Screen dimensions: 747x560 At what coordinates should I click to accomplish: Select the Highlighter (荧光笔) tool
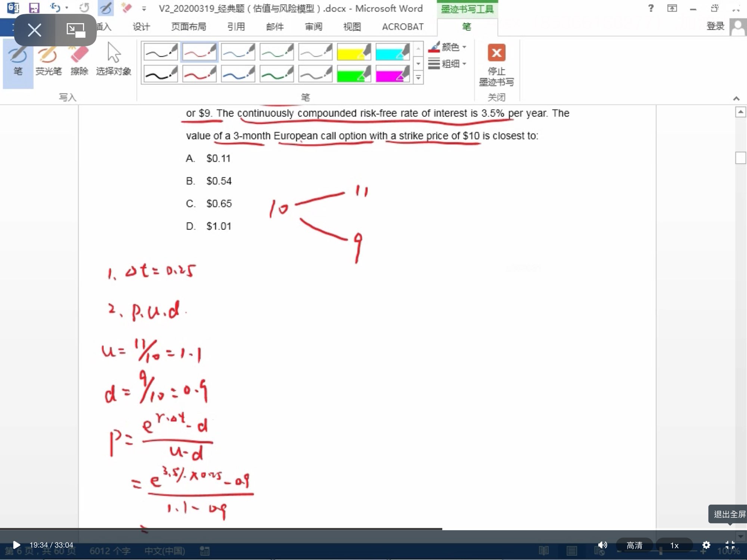(48, 60)
